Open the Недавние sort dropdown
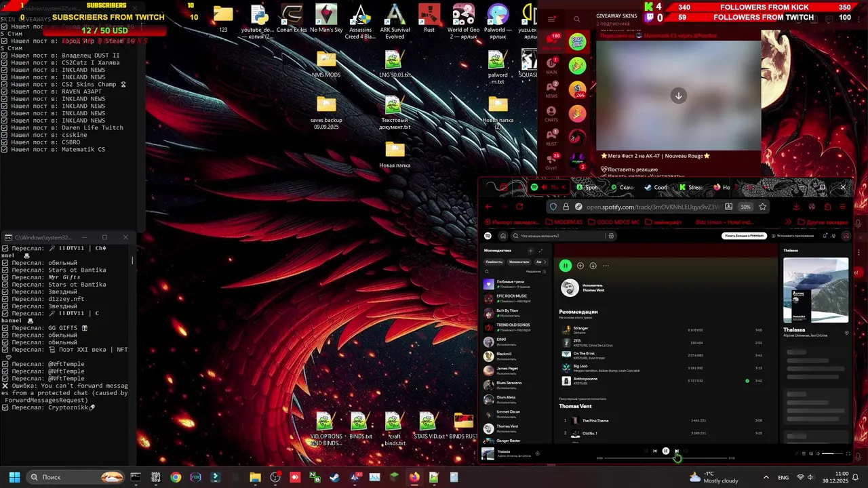 535,271
